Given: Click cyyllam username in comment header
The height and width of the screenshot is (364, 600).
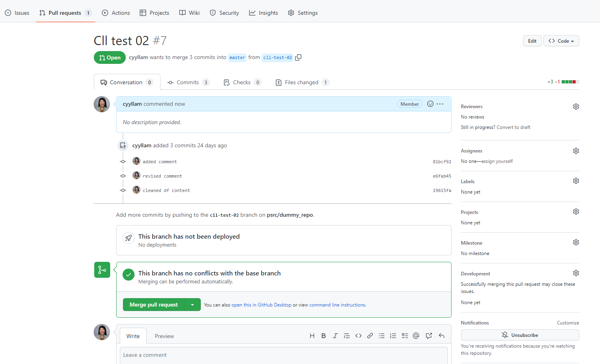Looking at the screenshot, I should pyautogui.click(x=132, y=104).
